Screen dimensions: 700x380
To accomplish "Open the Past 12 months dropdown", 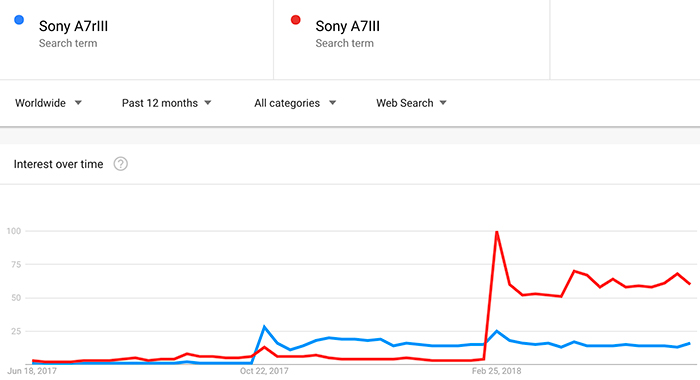I will (167, 103).
